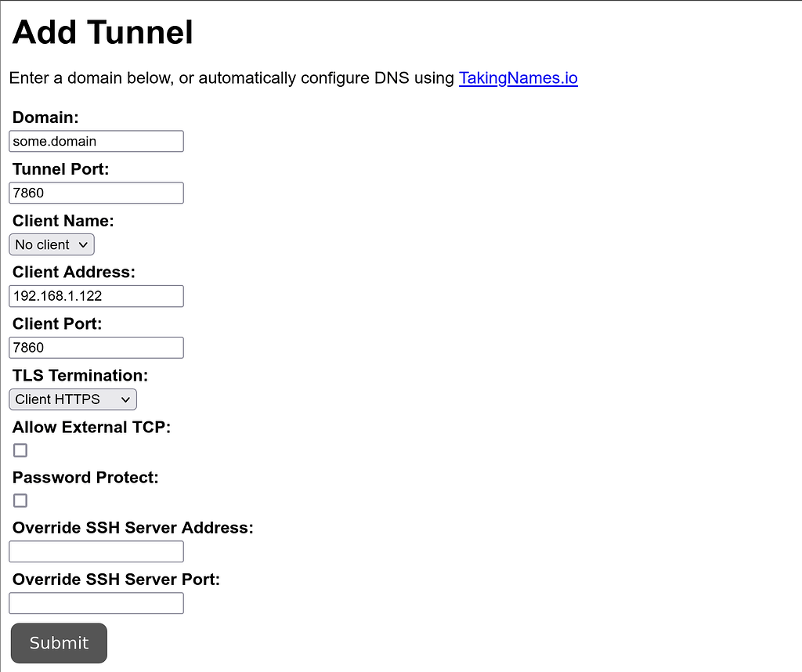The width and height of the screenshot is (802, 672).
Task: Click the 'Password Protect:' label text
Action: [85, 478]
